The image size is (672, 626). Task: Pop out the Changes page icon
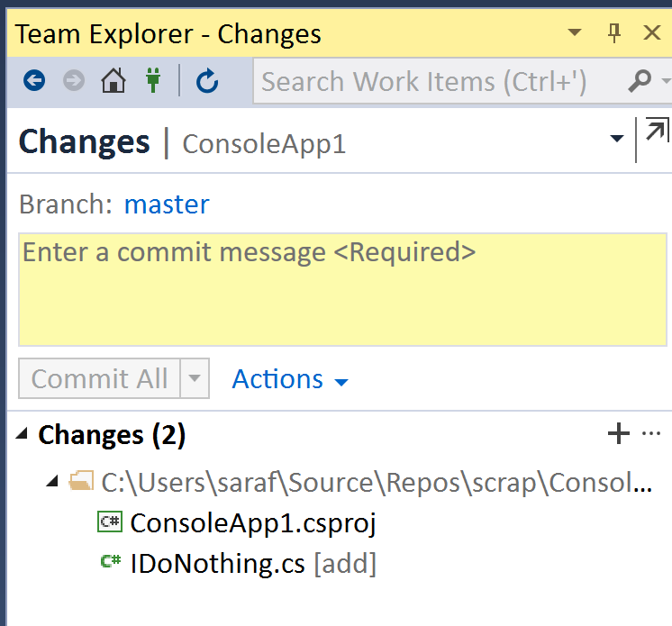[657, 132]
